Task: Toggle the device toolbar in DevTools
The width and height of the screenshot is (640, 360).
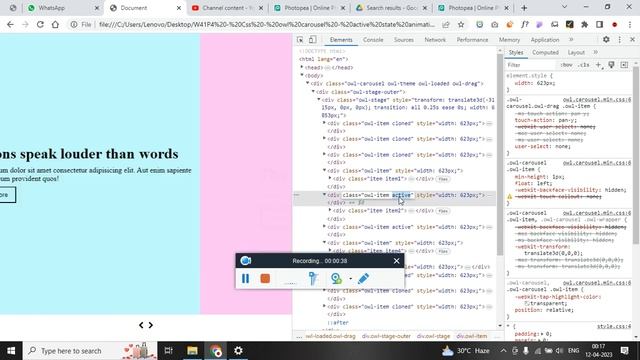Action: point(312,40)
